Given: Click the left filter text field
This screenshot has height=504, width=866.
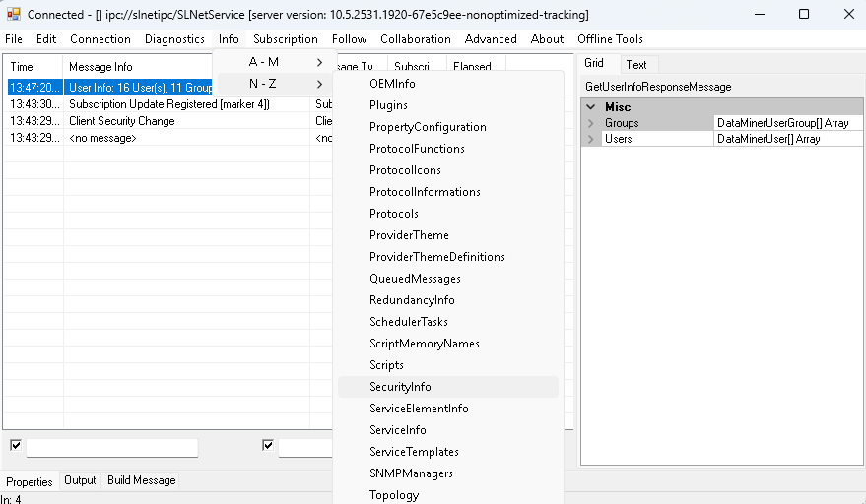Looking at the screenshot, I should click(112, 449).
